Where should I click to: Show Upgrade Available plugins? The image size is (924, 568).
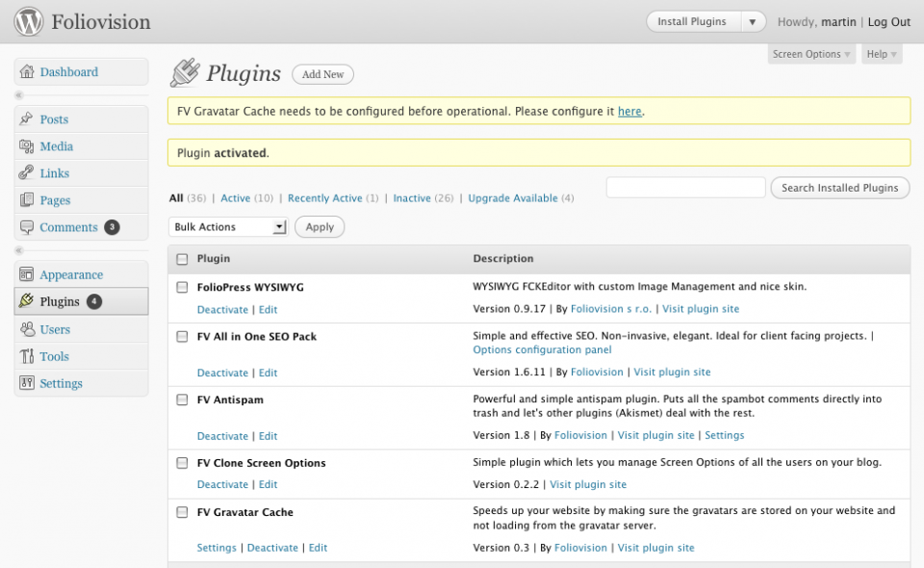pos(513,198)
